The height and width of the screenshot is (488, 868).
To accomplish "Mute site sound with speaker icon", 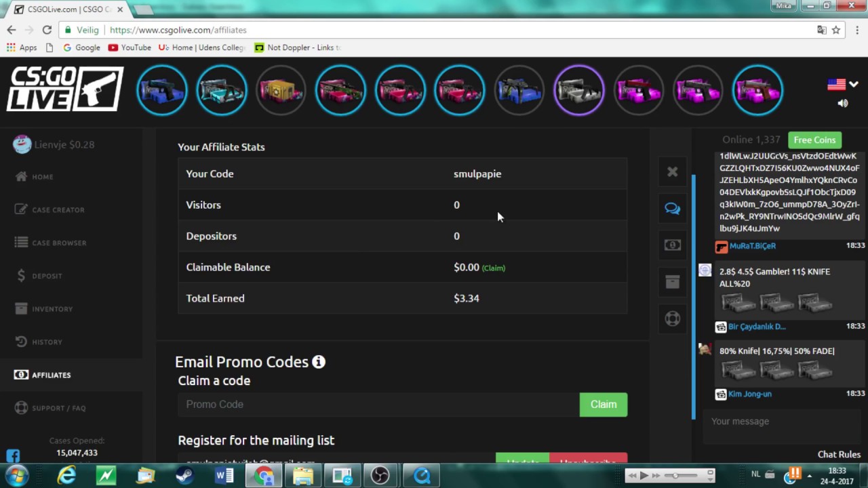I will pos(843,103).
